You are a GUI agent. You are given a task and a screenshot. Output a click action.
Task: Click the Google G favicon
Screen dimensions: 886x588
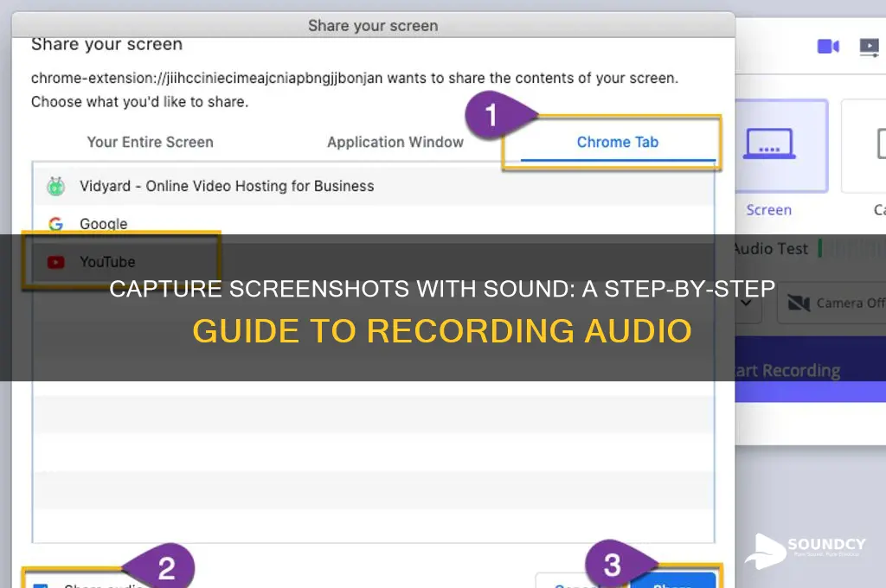coord(55,224)
